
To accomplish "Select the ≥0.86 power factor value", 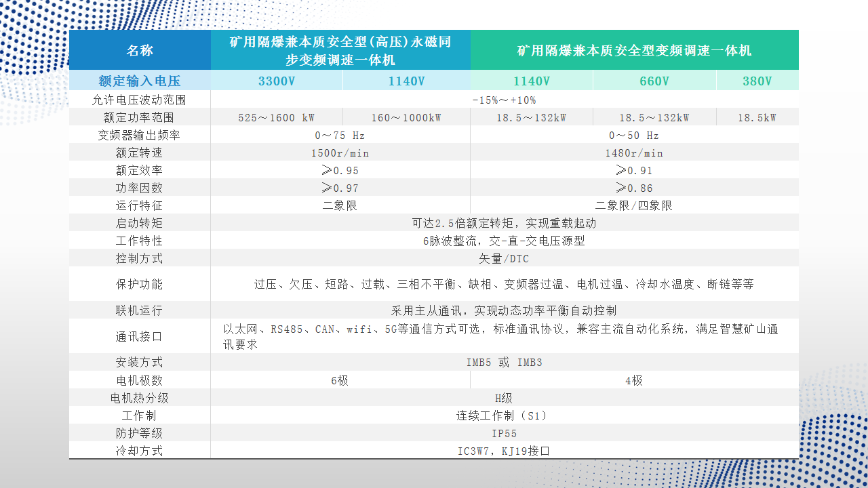I will pyautogui.click(x=634, y=188).
